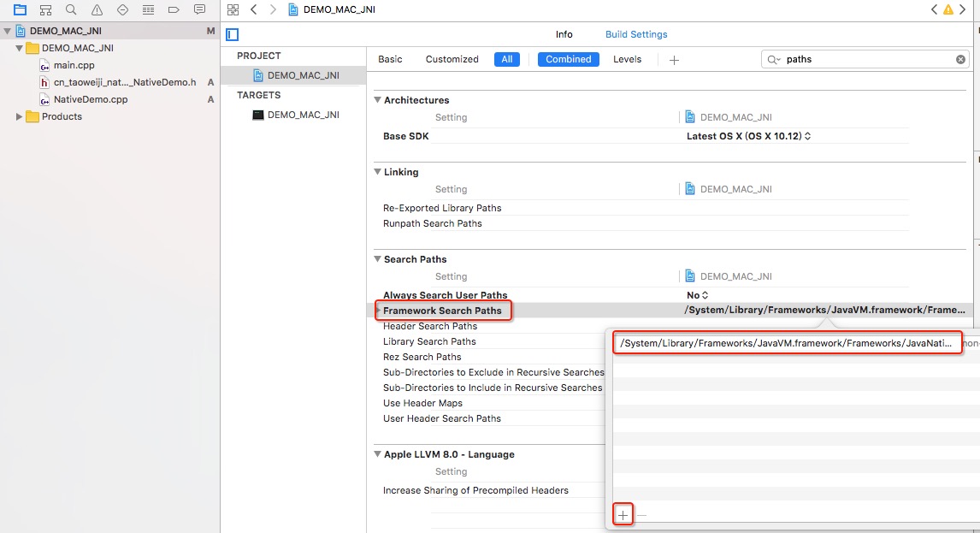Open the Project navigator folder icon
The width and height of the screenshot is (980, 533).
20,10
